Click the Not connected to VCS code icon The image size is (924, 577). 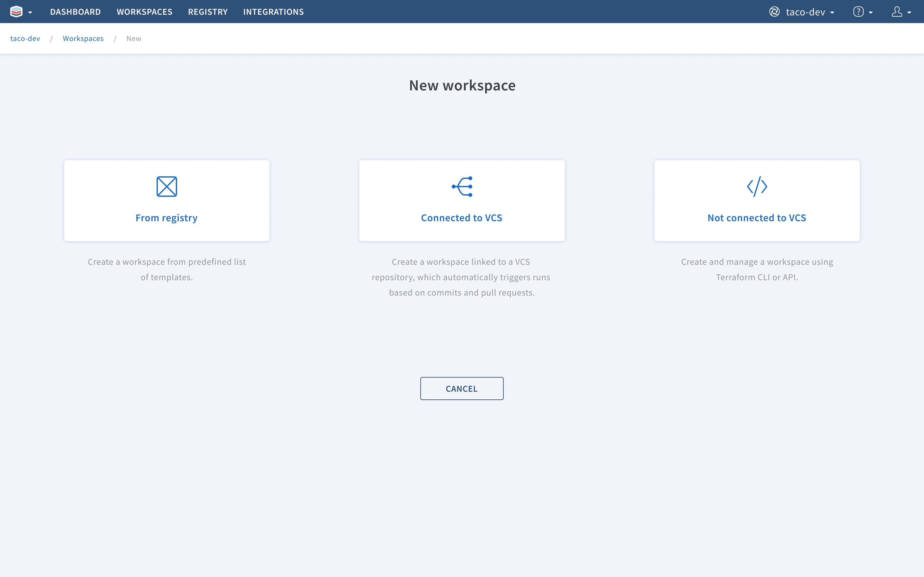757,187
